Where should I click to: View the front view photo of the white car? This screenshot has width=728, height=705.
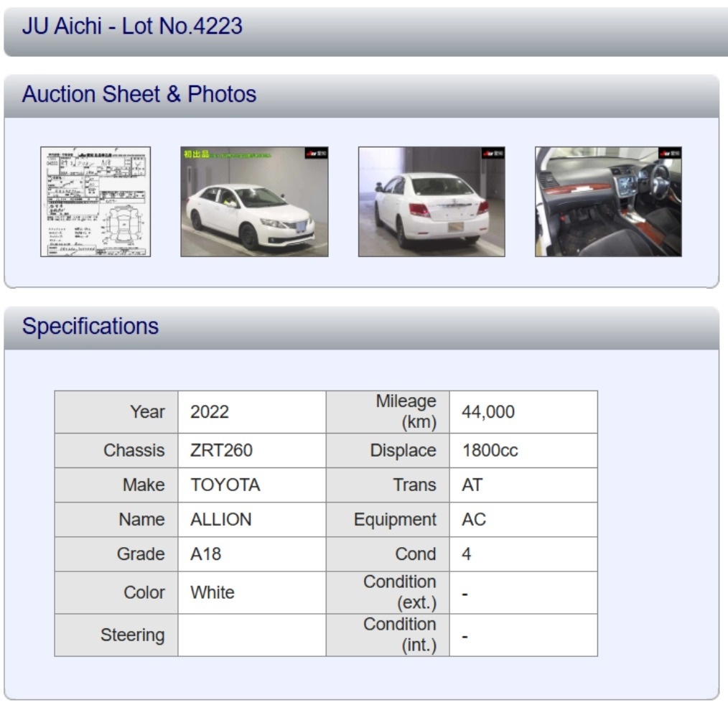[x=254, y=202]
